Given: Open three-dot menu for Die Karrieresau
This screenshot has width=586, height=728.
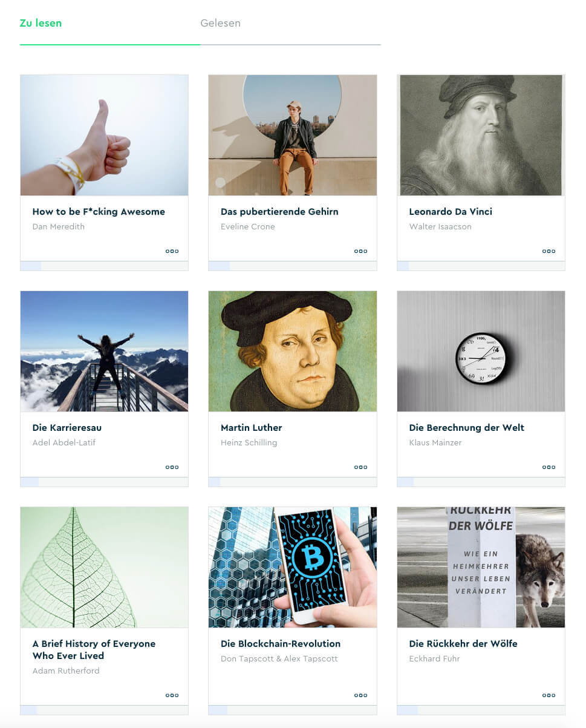Looking at the screenshot, I should coord(172,467).
